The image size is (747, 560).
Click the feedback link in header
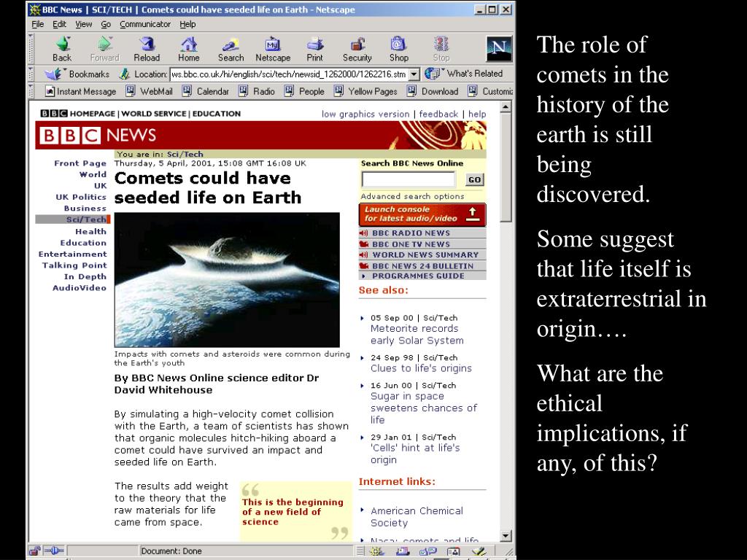[x=438, y=114]
